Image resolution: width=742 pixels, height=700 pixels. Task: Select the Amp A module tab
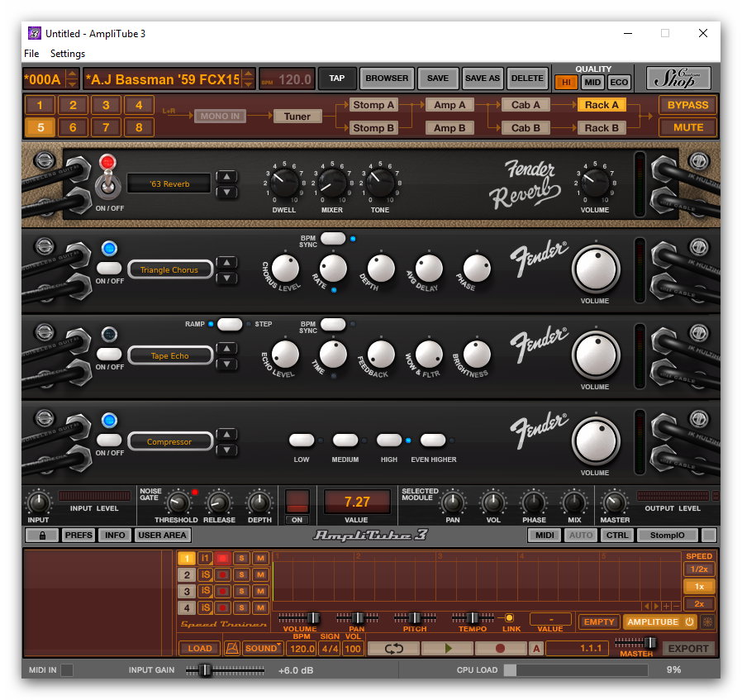click(449, 105)
